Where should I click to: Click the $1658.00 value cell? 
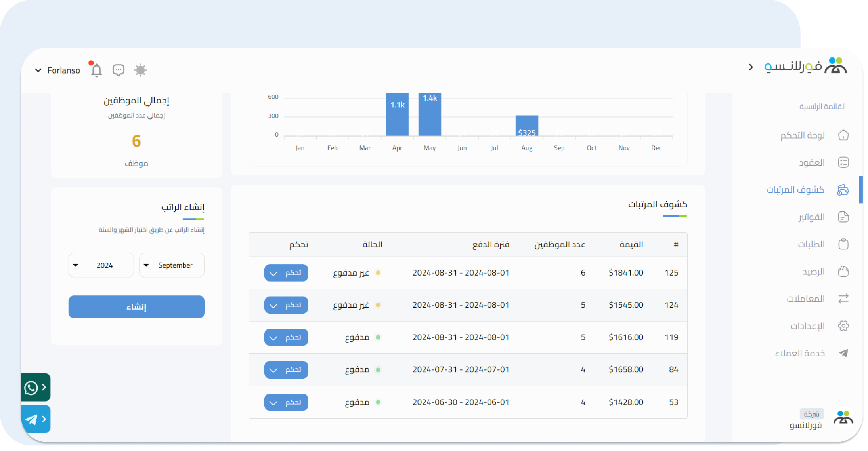[626, 370]
